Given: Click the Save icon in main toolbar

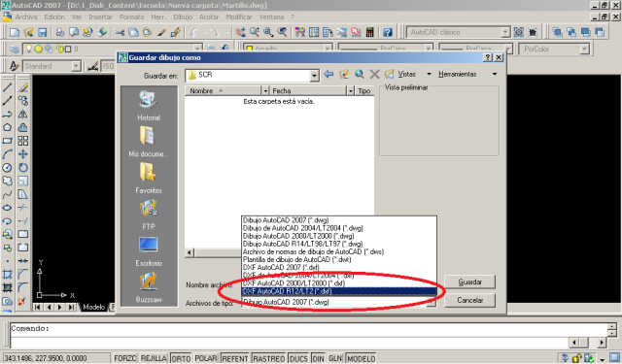Looking at the screenshot, I should click(42, 32).
